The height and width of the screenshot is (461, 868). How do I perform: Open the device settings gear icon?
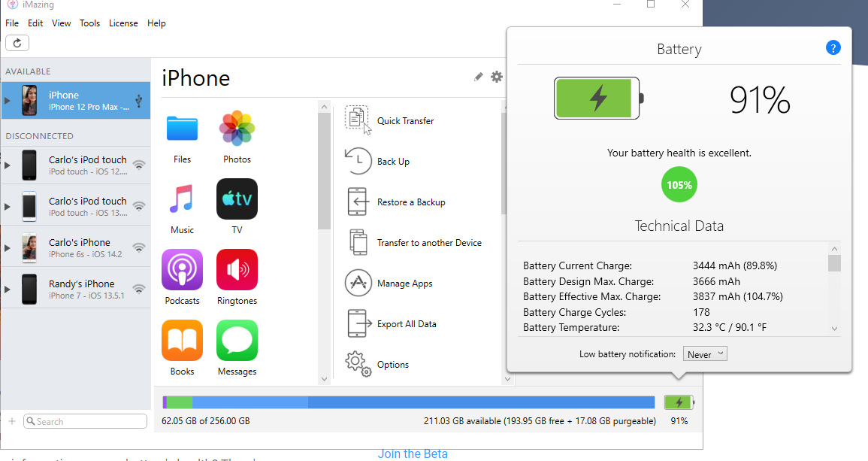(497, 77)
